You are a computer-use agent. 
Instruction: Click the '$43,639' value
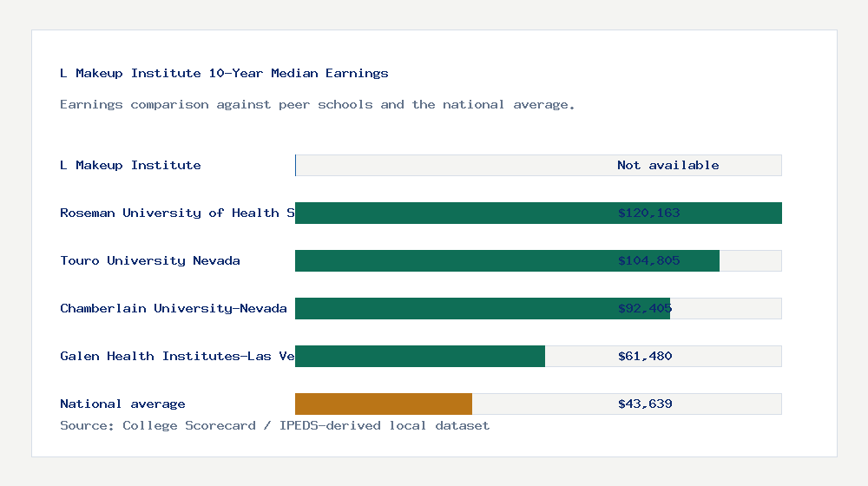click(645, 404)
